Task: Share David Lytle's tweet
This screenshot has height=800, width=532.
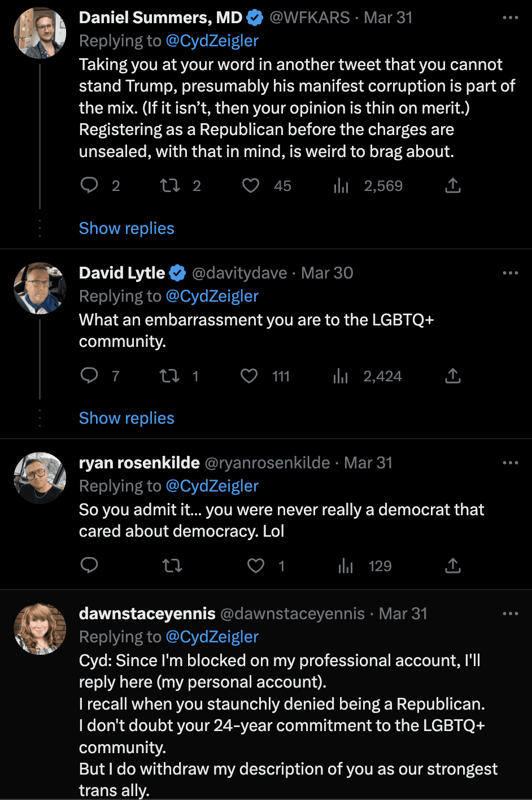Action: [x=453, y=376]
